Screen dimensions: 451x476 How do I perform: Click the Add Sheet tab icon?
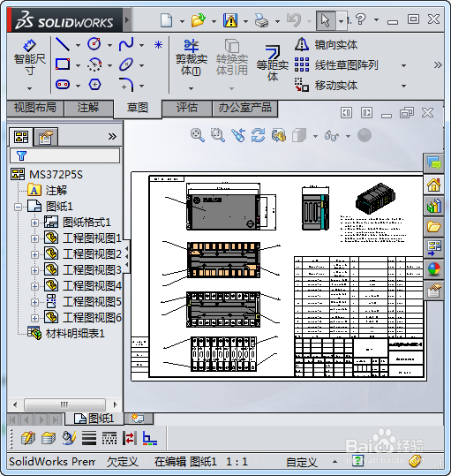pyautogui.click(x=139, y=419)
